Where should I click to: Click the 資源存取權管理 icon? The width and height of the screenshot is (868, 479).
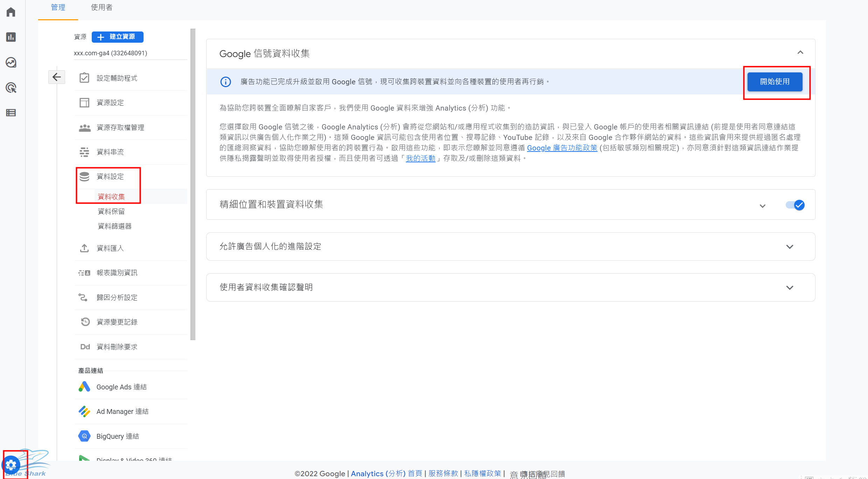[85, 127]
